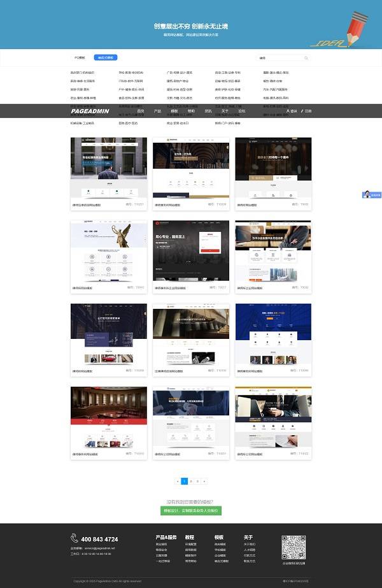
Task: Open 模板 menu in dark navbar
Action: click(x=174, y=111)
